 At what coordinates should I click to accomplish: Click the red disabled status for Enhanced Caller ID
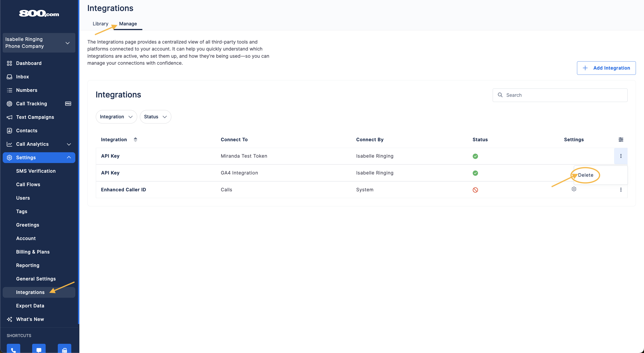(475, 190)
